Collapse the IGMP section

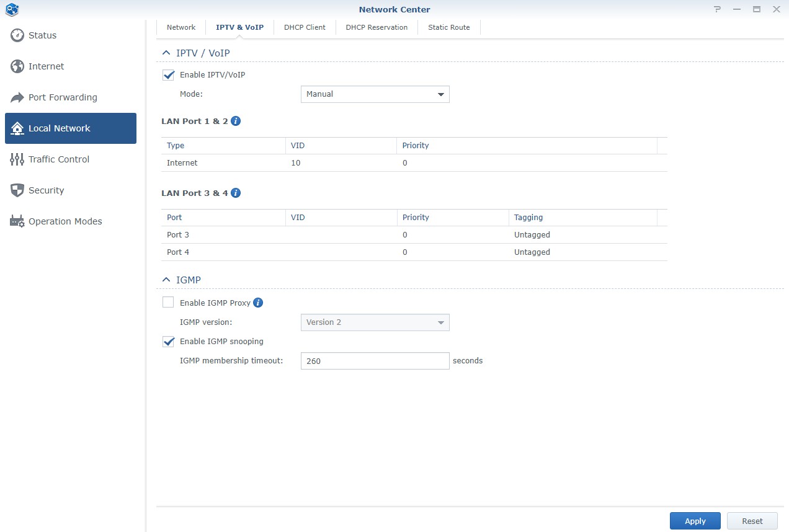pos(166,280)
